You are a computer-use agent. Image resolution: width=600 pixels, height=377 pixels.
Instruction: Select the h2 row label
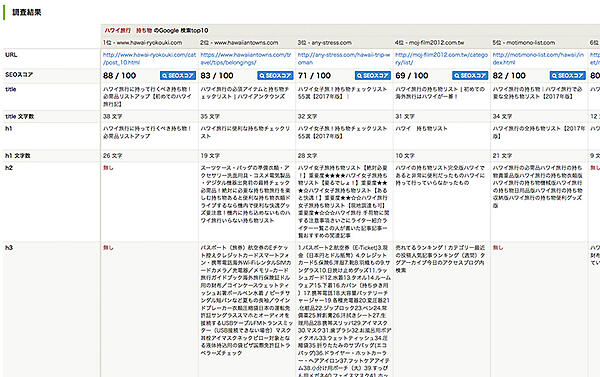point(9,168)
